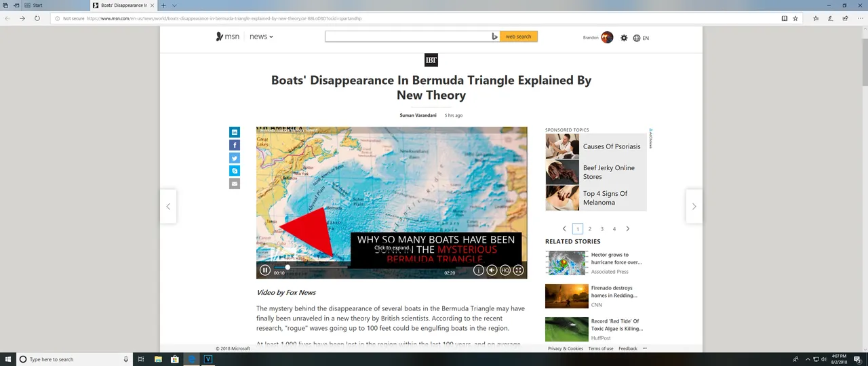Show tabs you've set aside
868x366 pixels.
[5, 5]
